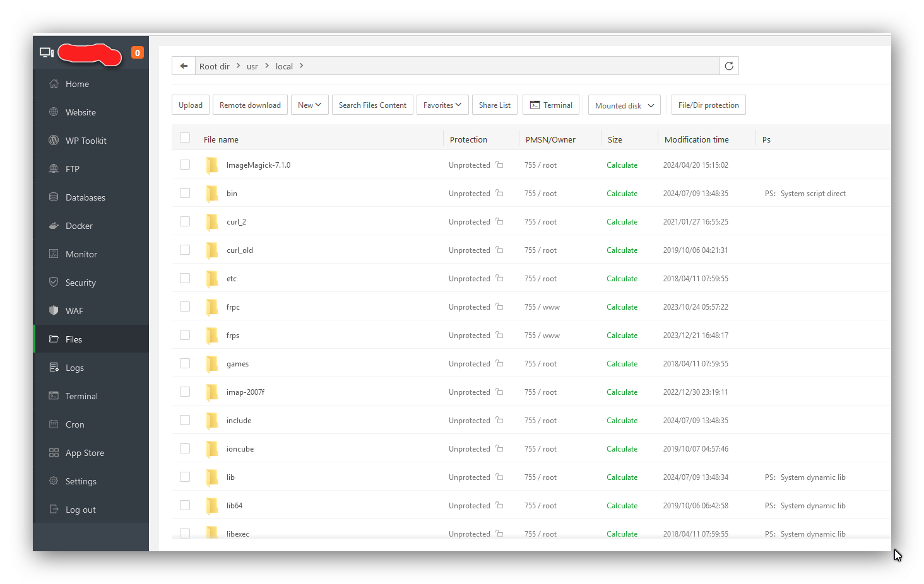The image size is (924, 584).
Task: Open the Favorites dropdown
Action: tap(442, 105)
